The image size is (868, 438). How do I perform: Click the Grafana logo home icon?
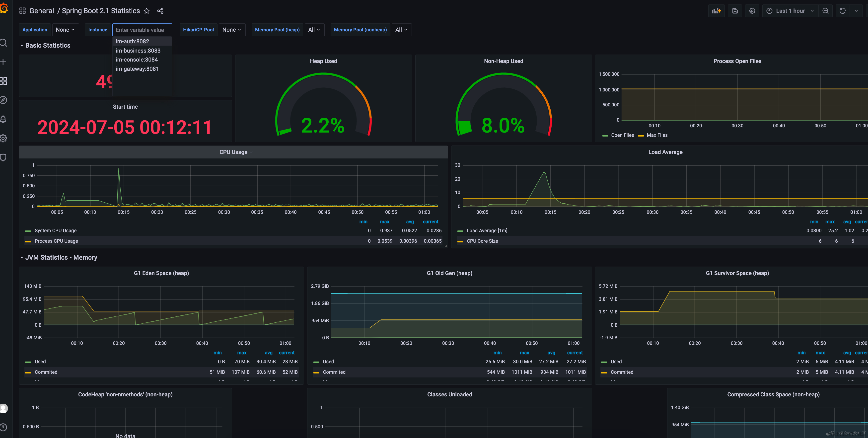pyautogui.click(x=3, y=8)
